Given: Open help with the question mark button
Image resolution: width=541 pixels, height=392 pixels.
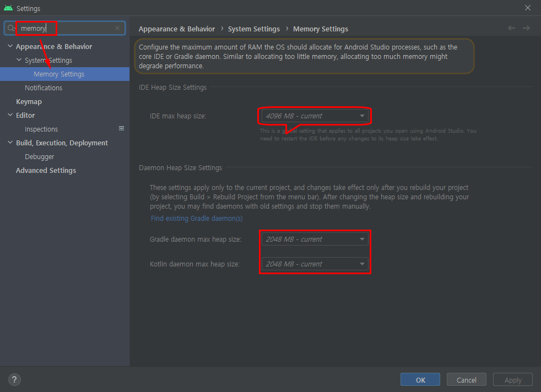Looking at the screenshot, I should point(14,379).
